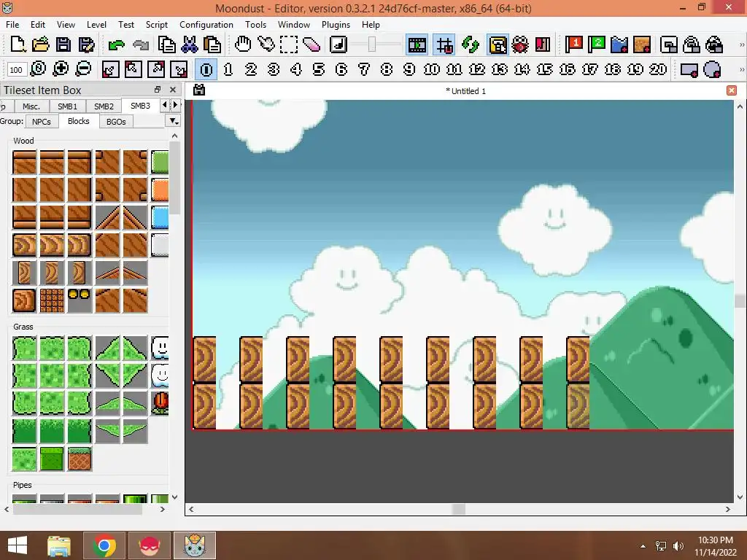Screen dimensions: 747x560
Task: Toggle grid snapping button
Action: (444, 44)
